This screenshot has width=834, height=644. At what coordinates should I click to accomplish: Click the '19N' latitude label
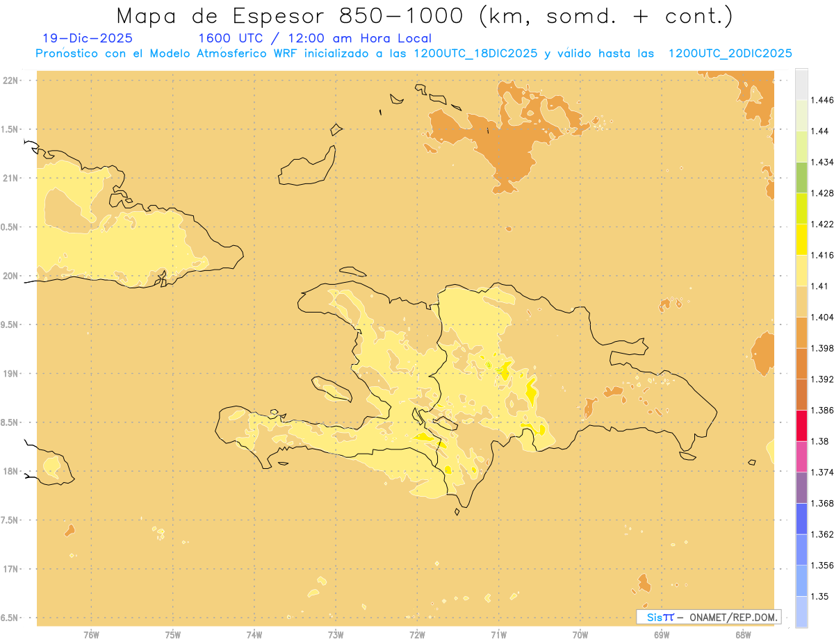[x=11, y=374]
